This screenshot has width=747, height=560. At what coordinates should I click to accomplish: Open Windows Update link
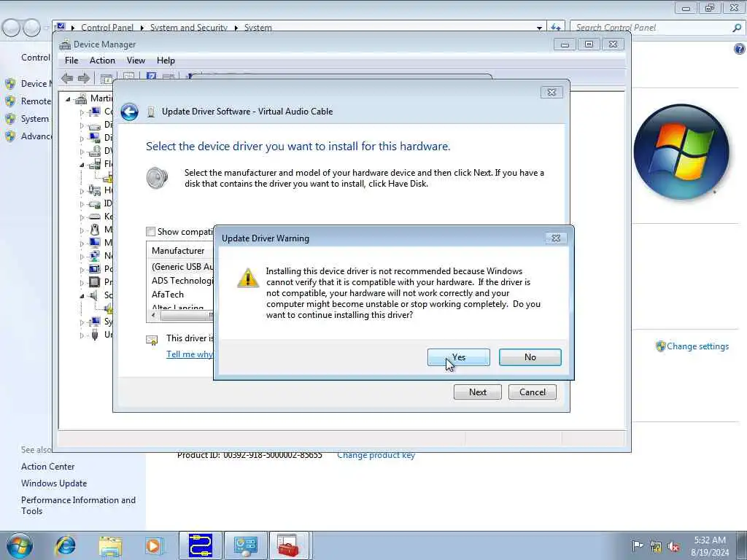coord(54,483)
